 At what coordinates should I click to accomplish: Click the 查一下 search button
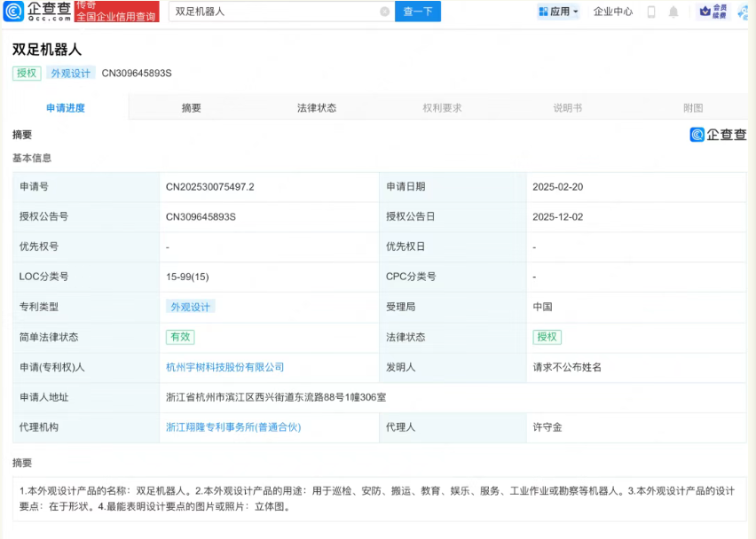[417, 12]
